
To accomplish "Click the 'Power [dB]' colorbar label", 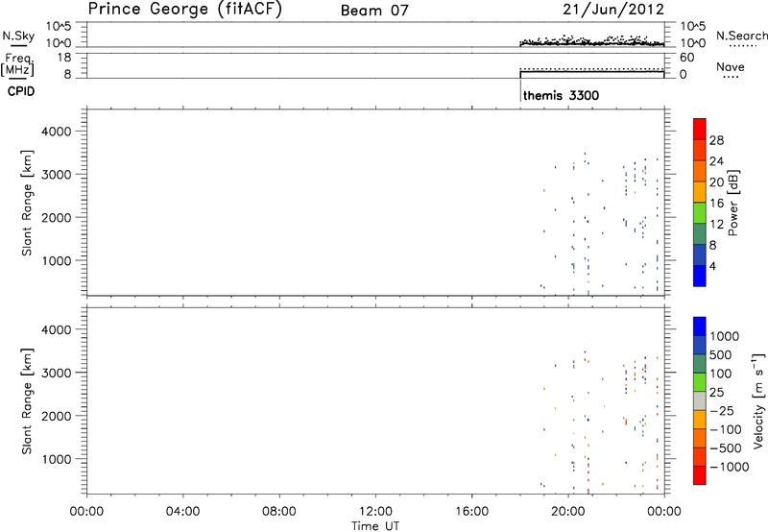I will click(732, 203).
